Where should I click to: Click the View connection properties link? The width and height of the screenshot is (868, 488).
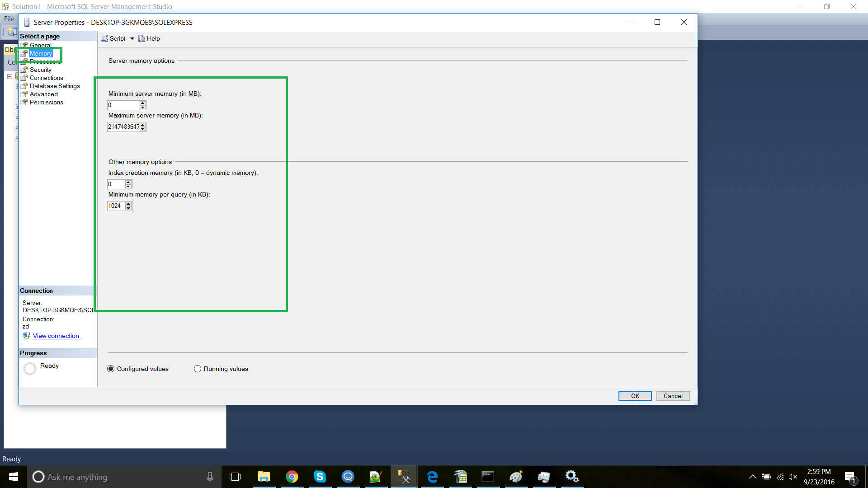[56, 336]
